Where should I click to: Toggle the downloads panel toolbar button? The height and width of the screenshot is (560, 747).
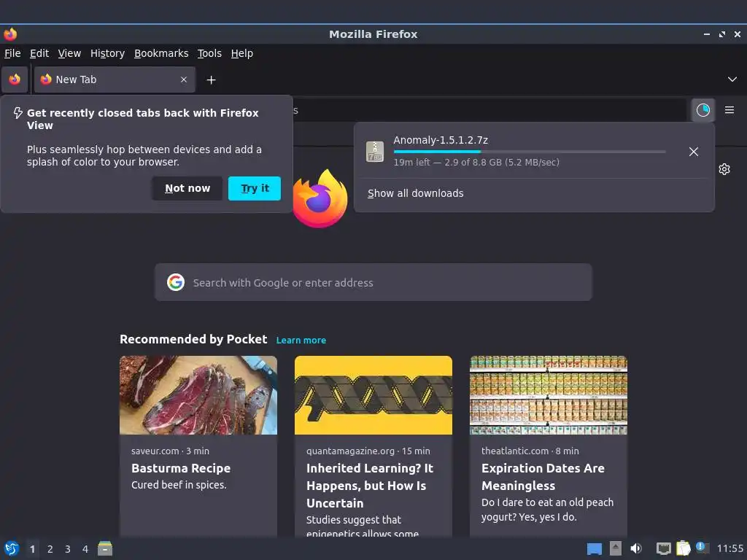(x=703, y=110)
